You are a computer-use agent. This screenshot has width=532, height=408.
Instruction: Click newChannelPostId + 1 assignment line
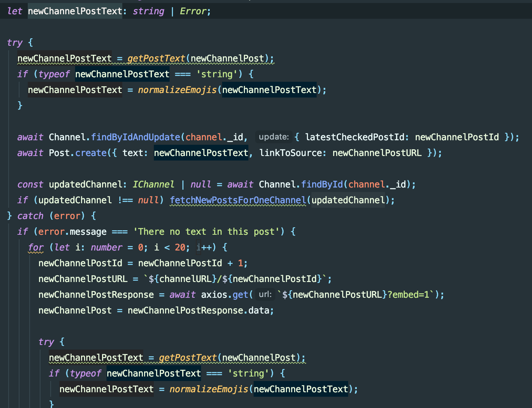[x=143, y=263]
